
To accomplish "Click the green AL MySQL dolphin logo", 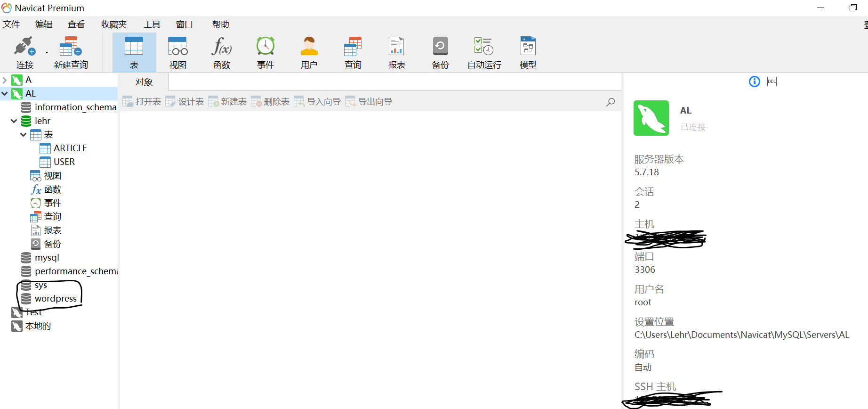I will click(x=651, y=118).
